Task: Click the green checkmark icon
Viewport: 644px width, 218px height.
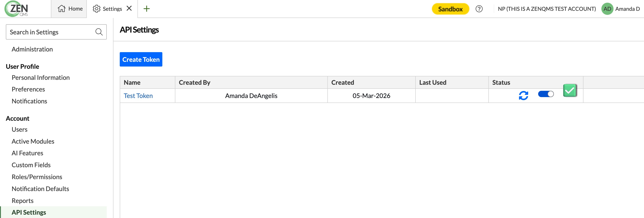Action: click(x=570, y=90)
